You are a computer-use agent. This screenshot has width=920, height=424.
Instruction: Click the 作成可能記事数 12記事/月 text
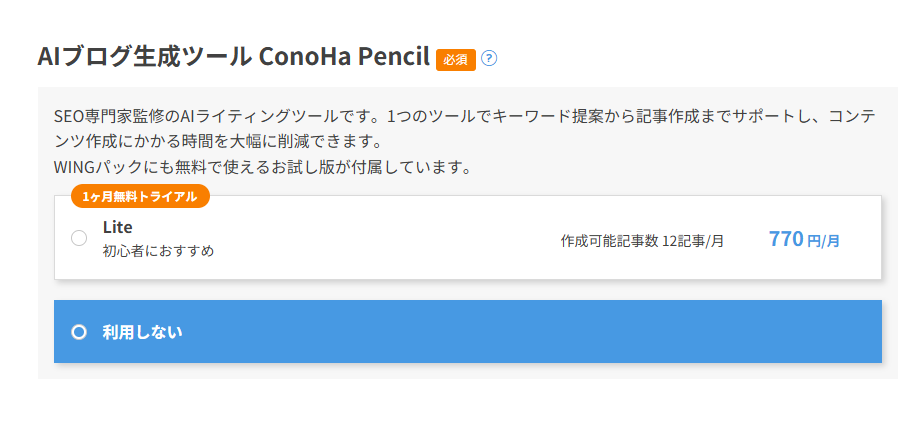click(x=642, y=241)
